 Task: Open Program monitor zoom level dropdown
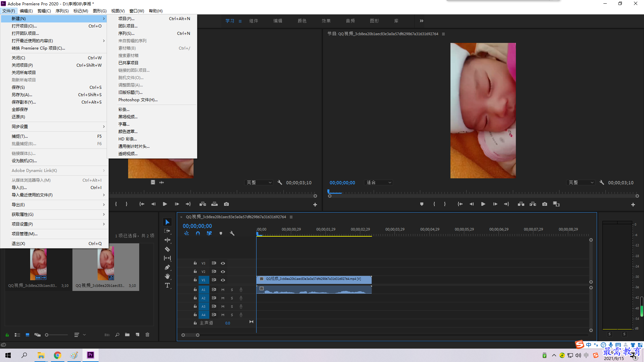(x=378, y=183)
